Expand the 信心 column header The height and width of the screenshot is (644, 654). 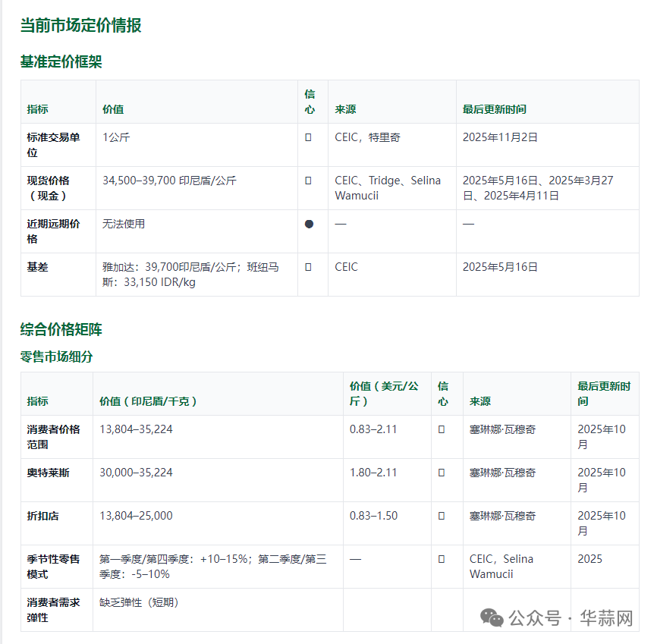pyautogui.click(x=310, y=101)
